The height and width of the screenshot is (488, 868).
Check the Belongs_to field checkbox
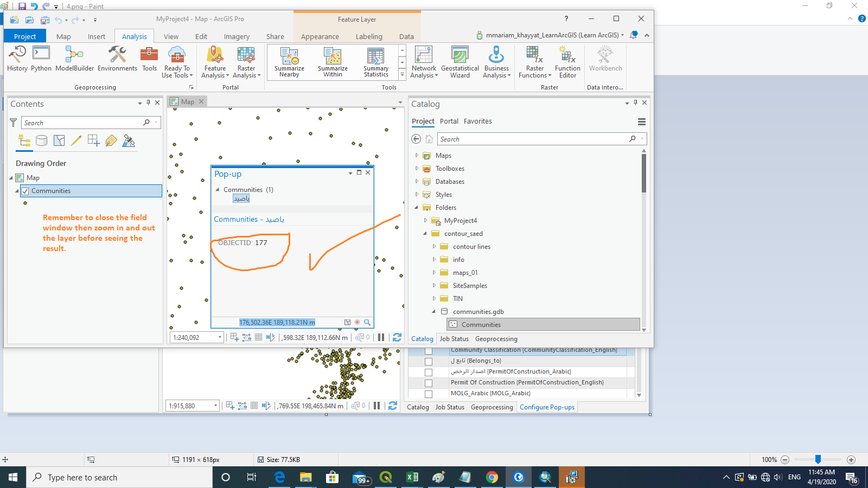coord(429,361)
